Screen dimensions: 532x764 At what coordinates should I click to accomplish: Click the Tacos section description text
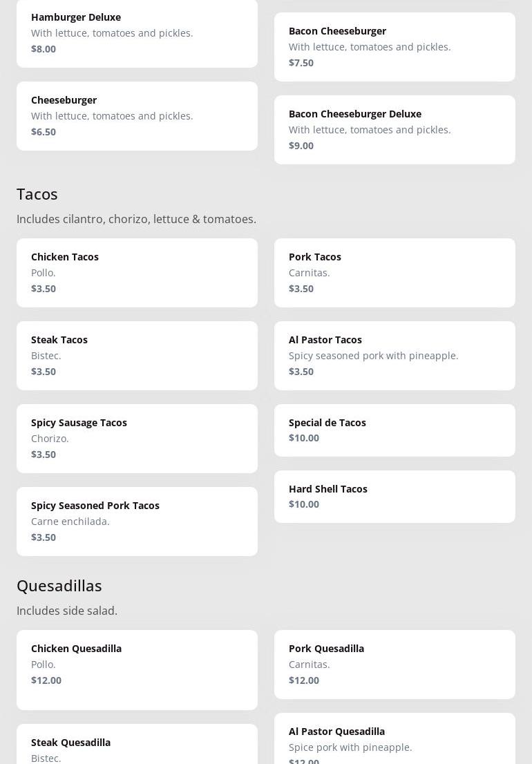point(136,219)
